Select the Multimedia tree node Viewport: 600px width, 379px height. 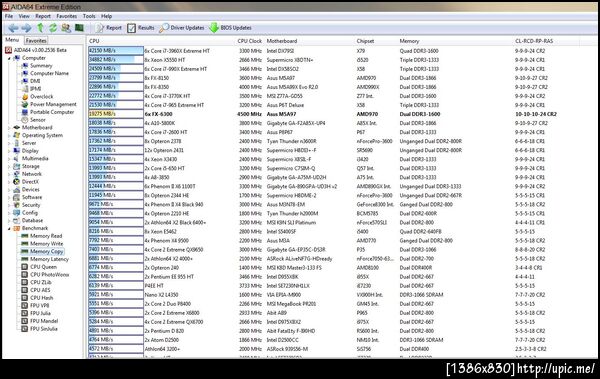tap(31, 158)
